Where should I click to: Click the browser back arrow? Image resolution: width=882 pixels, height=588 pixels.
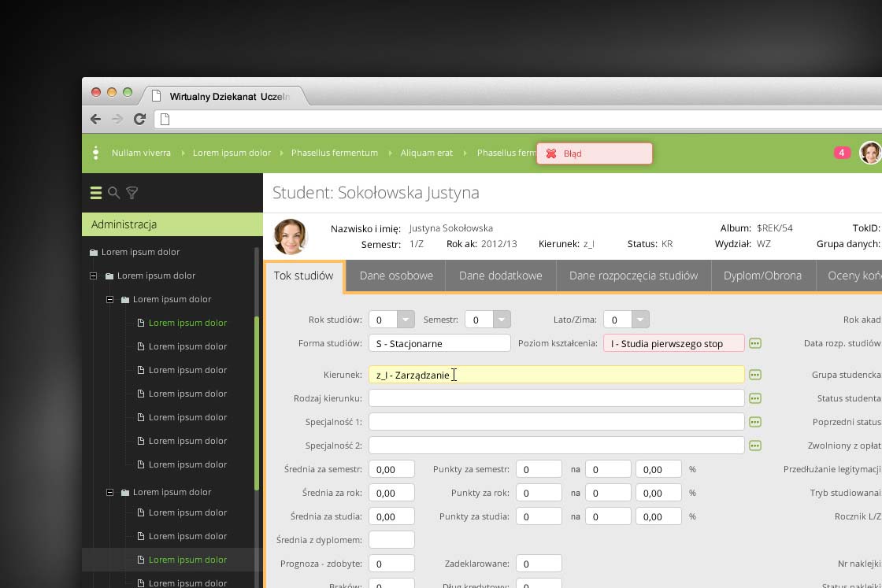95,120
